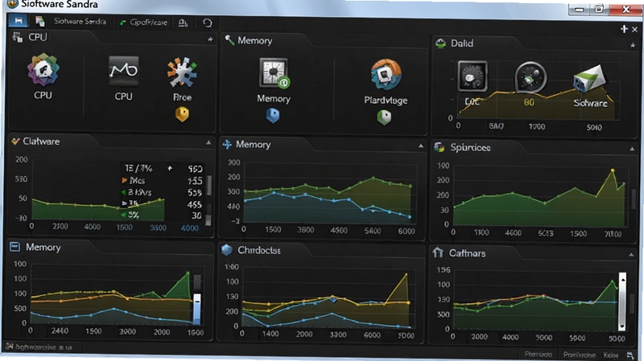This screenshot has height=361, width=644.
Task: Minimize the Siotware Sandra window
Action: [580, 10]
